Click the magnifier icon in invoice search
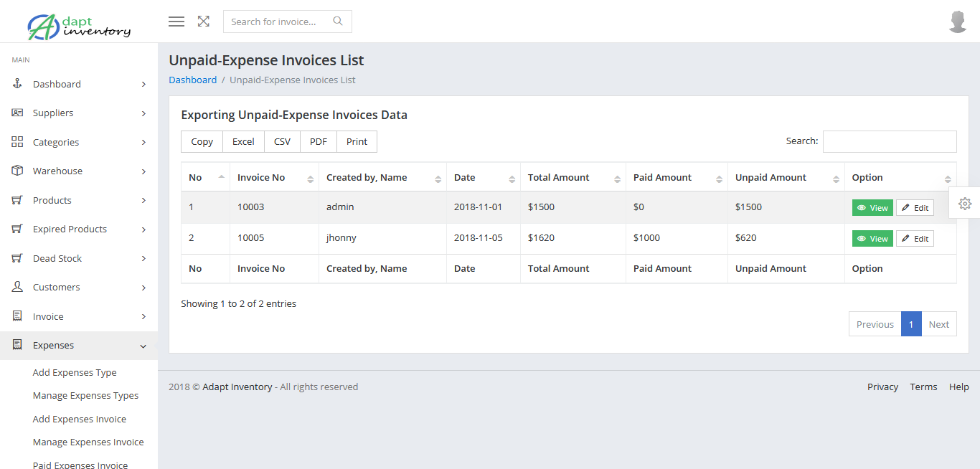980x469 pixels. pos(338,22)
